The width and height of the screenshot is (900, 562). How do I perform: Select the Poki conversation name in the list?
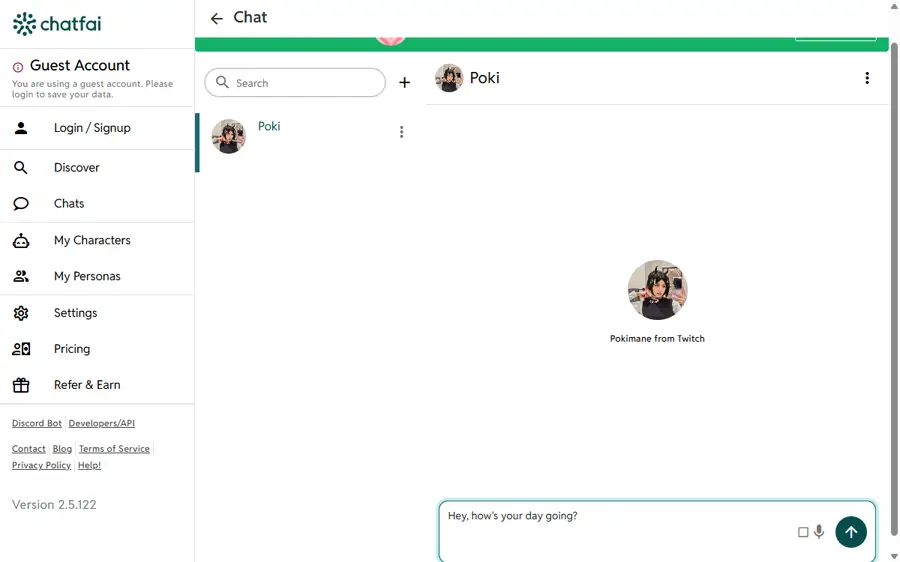pyautogui.click(x=269, y=126)
